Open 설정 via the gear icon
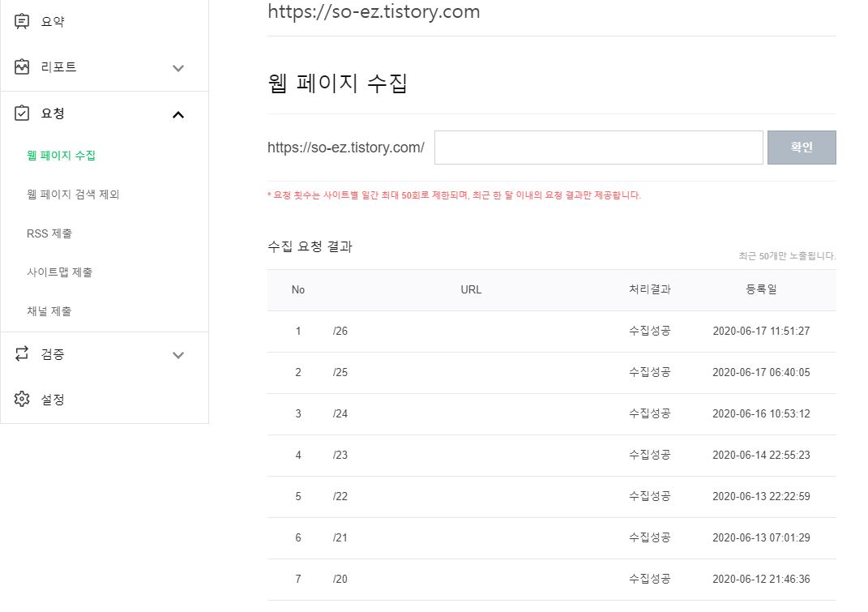 pos(22,399)
